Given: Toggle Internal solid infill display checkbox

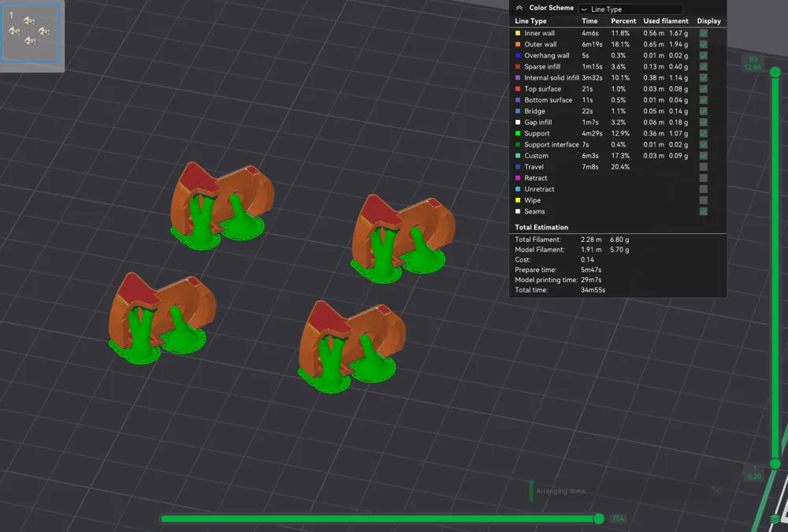Looking at the screenshot, I should [x=704, y=78].
